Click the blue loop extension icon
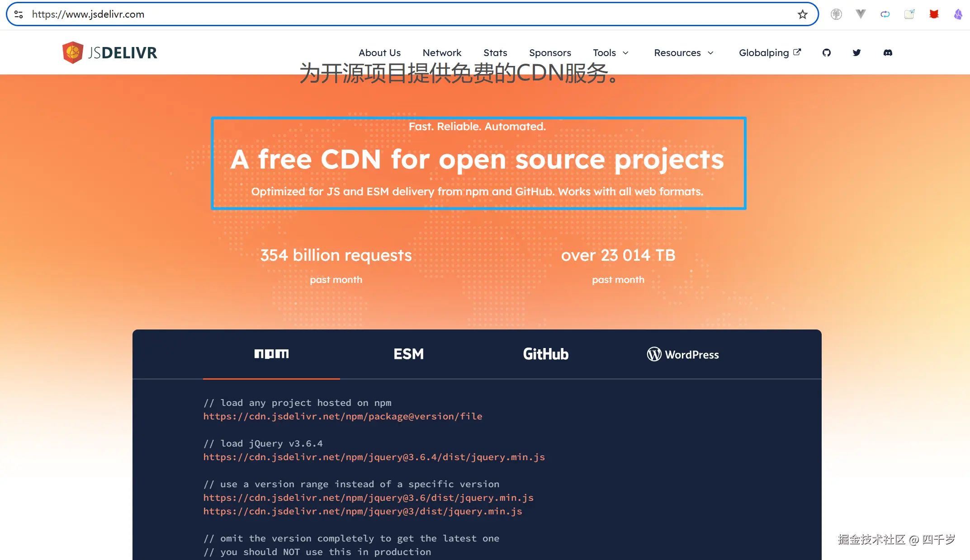Image resolution: width=970 pixels, height=560 pixels. click(885, 14)
